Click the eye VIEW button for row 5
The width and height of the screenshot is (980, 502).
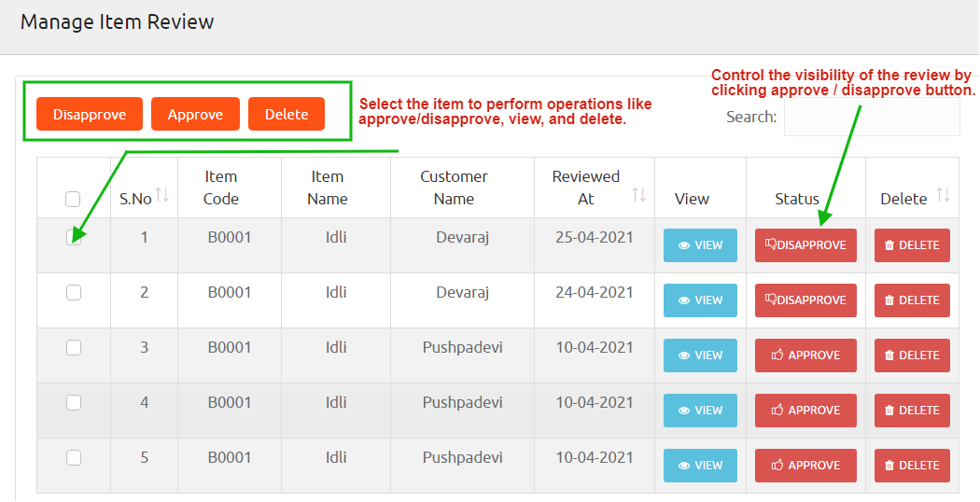[x=700, y=466]
